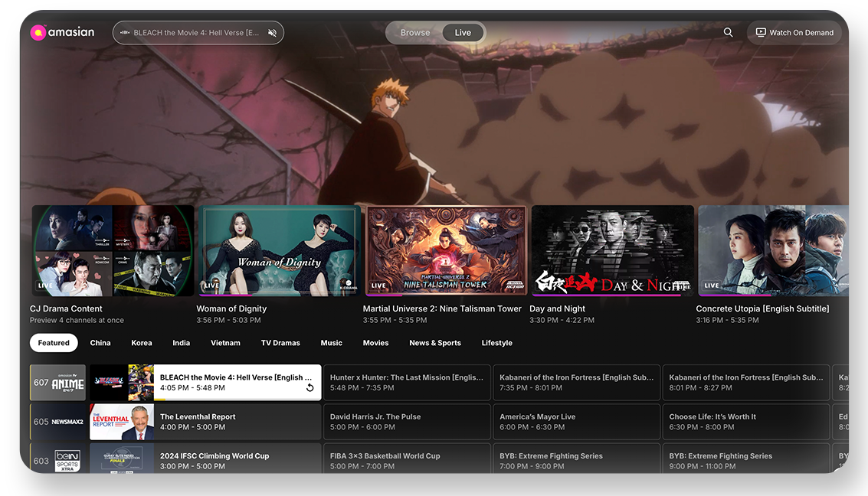The image size is (868, 496).
Task: Select the TV Dramas category tab
Action: pos(280,343)
